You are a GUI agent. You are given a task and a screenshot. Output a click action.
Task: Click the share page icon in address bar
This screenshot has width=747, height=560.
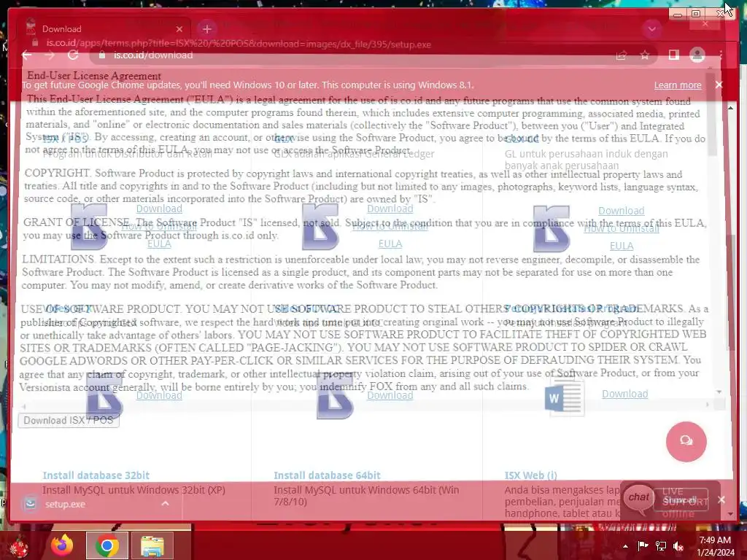[622, 55]
